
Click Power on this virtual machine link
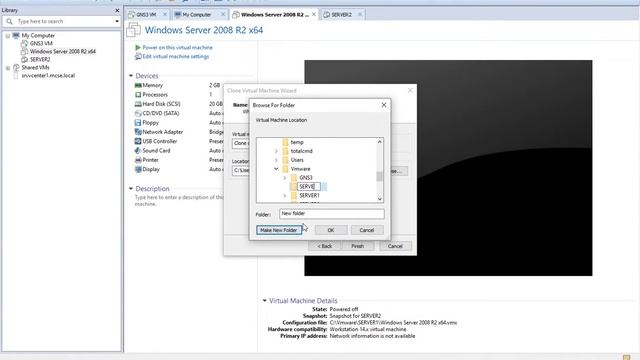(178, 48)
